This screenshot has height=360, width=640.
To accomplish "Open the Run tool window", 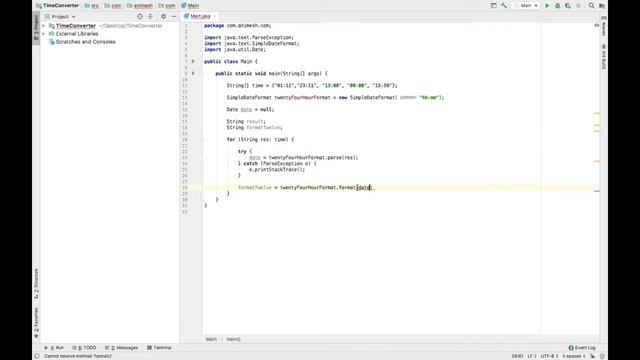I will coord(54,348).
